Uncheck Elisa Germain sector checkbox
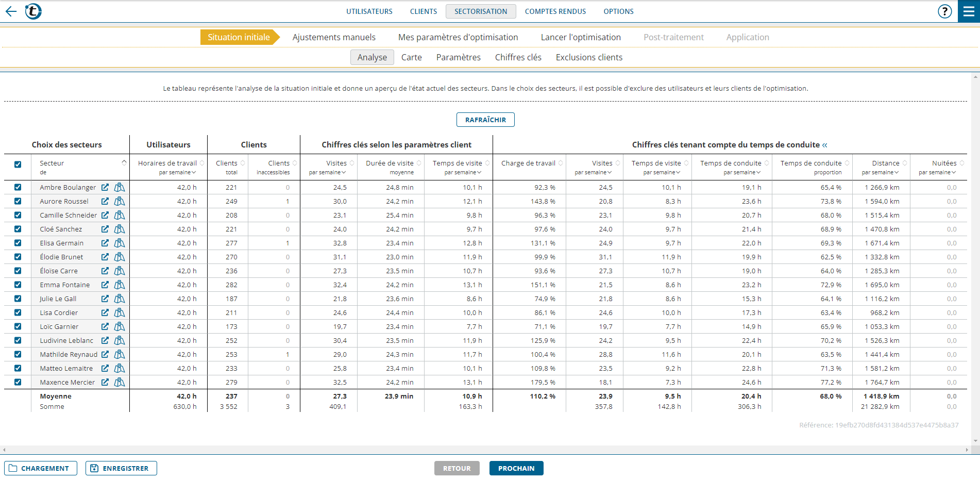 [x=18, y=243]
